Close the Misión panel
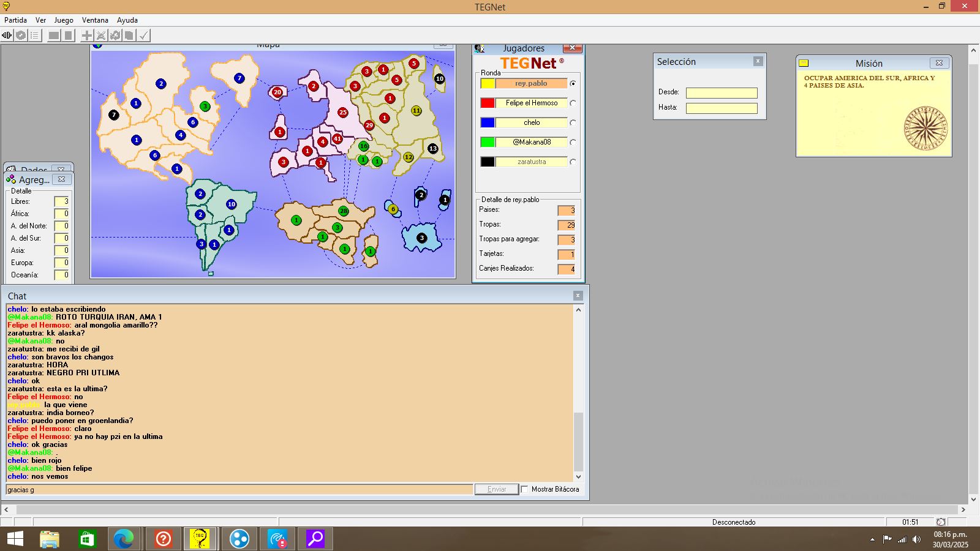Screen dimensions: 980x551 coord(939,63)
